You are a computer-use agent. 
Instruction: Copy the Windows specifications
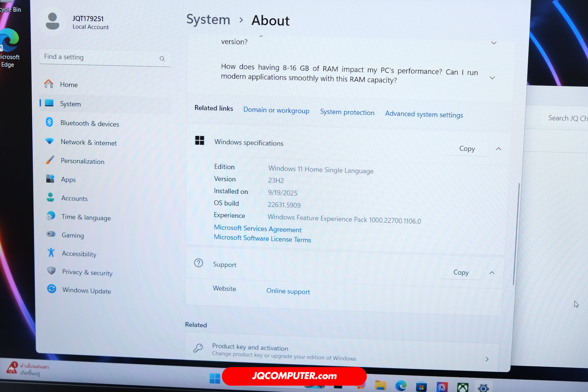[x=467, y=149]
